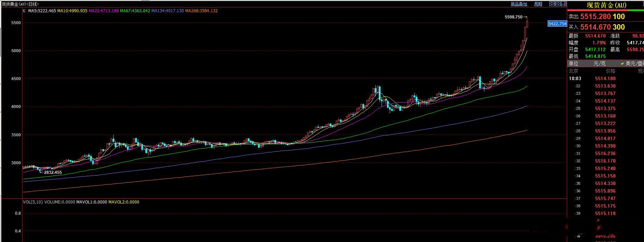
Task: Click the MA22:4713.189 indicator label
Action: (104, 11)
